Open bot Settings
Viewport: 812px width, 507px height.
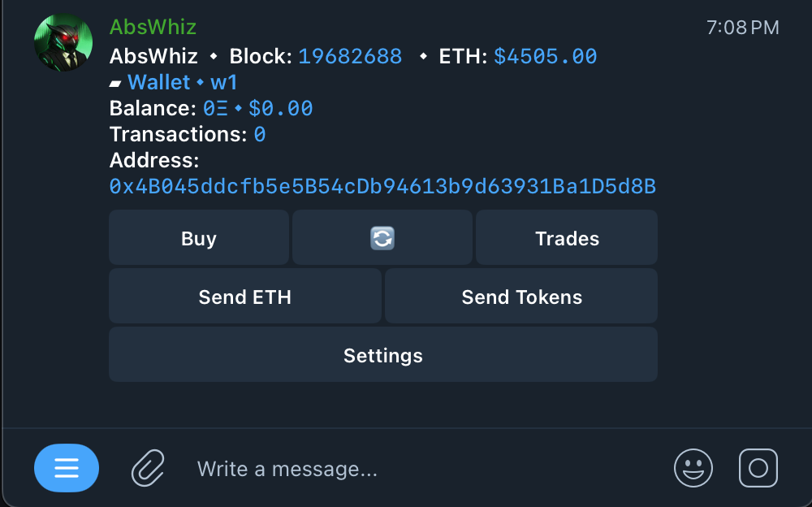coord(382,355)
